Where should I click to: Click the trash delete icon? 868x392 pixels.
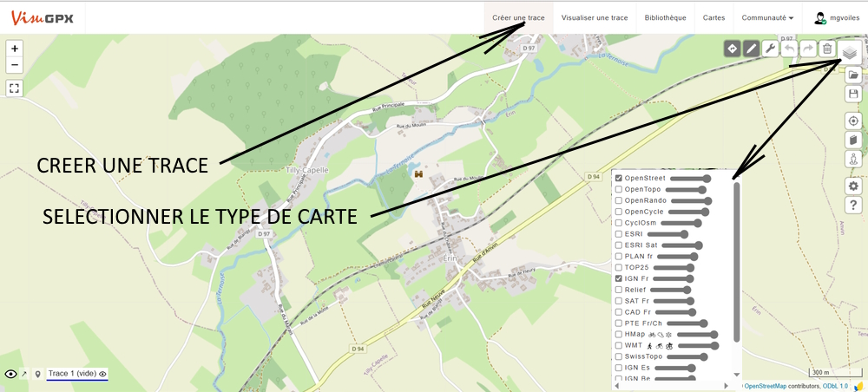[x=827, y=49]
